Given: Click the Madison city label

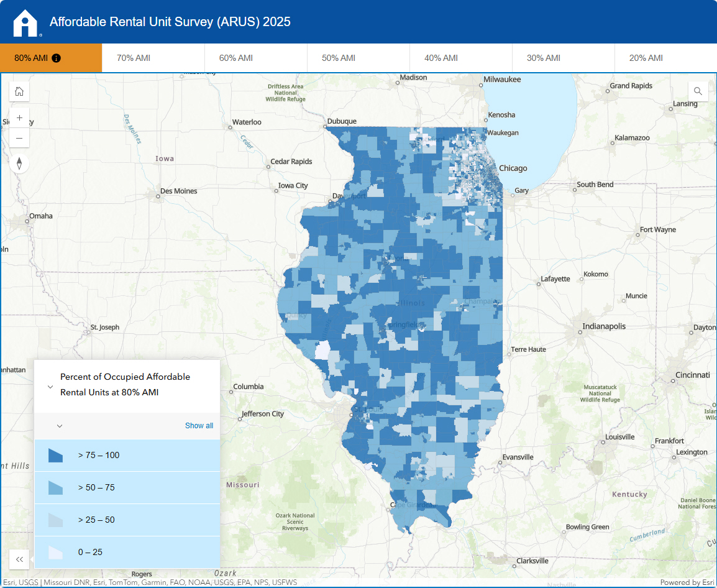Looking at the screenshot, I should point(413,77).
